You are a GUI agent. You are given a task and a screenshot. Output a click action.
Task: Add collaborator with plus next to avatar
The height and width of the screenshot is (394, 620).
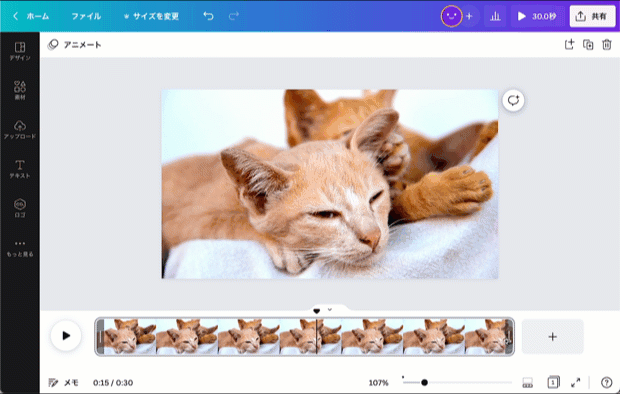pos(469,16)
